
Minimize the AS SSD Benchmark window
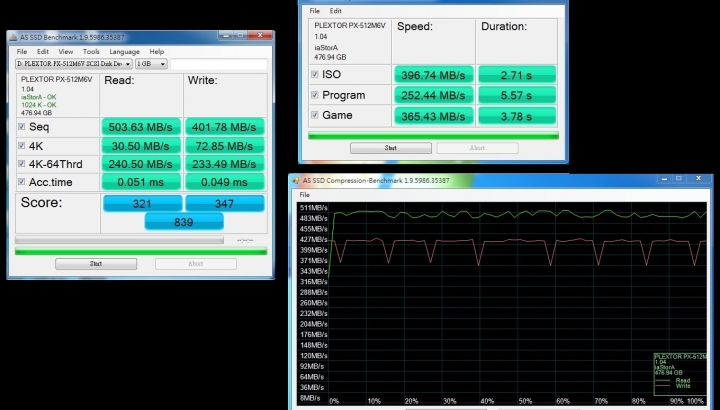(225, 35)
